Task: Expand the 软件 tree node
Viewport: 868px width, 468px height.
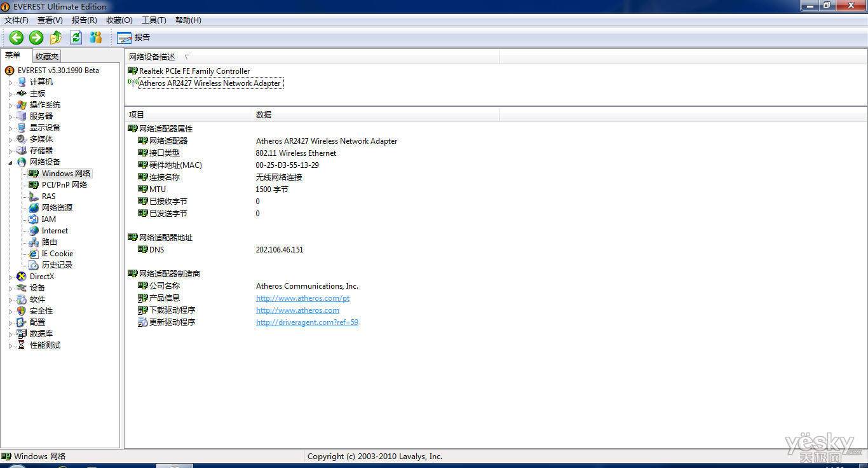Action: tap(10, 299)
